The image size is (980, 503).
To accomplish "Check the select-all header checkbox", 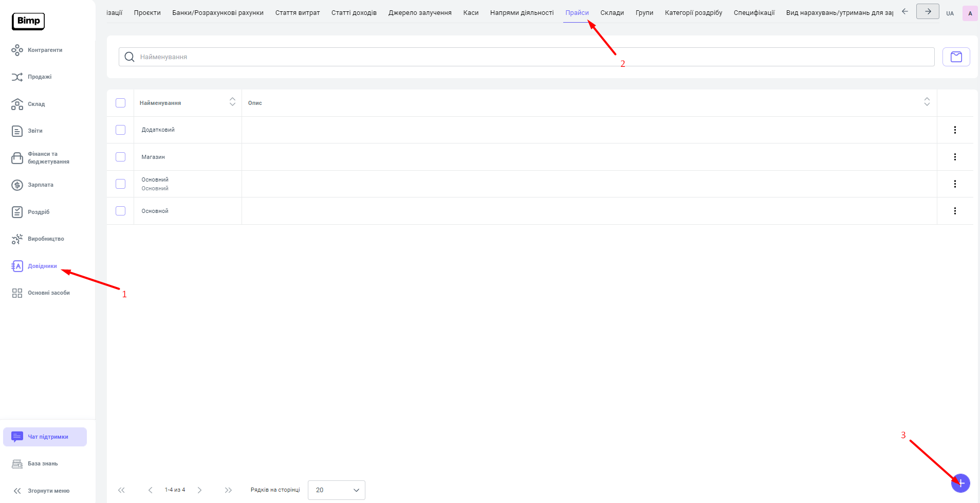I will point(121,103).
